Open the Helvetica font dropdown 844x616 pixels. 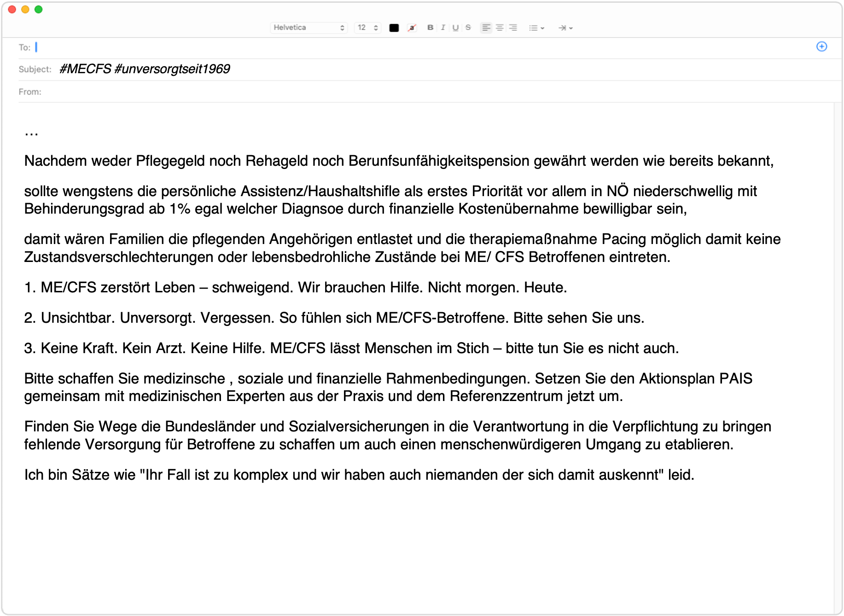tap(308, 28)
